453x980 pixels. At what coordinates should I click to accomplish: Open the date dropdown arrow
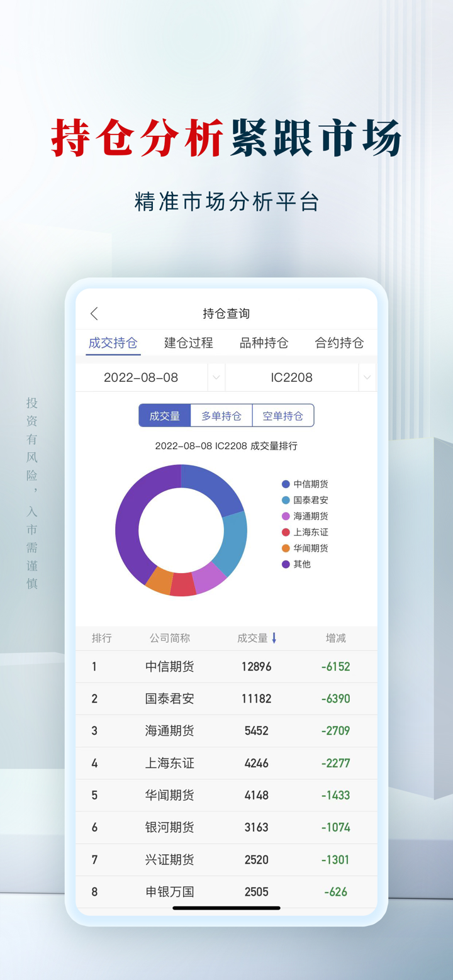click(216, 377)
